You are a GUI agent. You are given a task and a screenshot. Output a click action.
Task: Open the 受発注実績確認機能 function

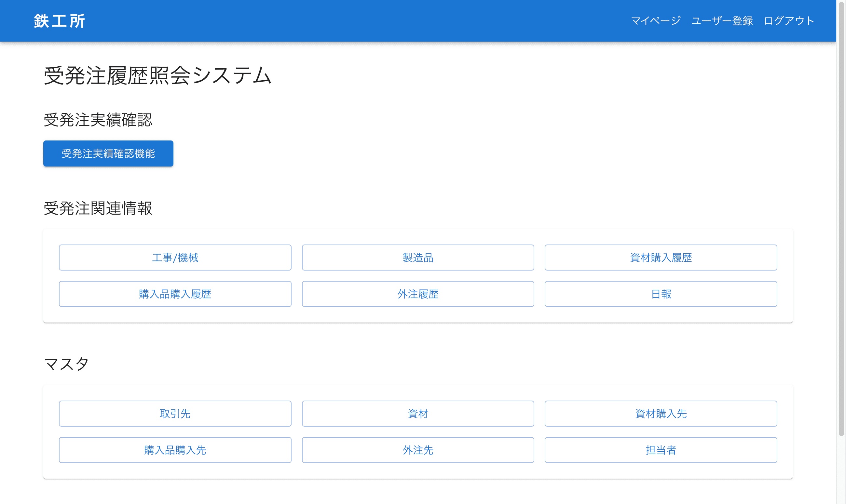(x=108, y=153)
